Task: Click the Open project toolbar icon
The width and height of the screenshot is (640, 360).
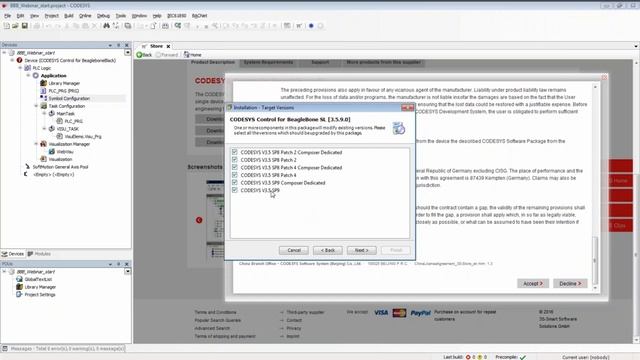Action: point(15,26)
